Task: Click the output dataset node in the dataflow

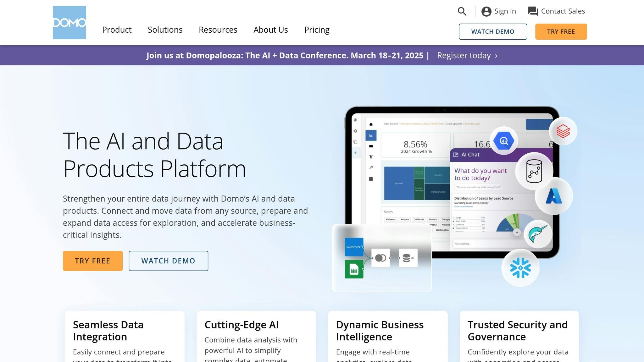Action: [x=408, y=258]
